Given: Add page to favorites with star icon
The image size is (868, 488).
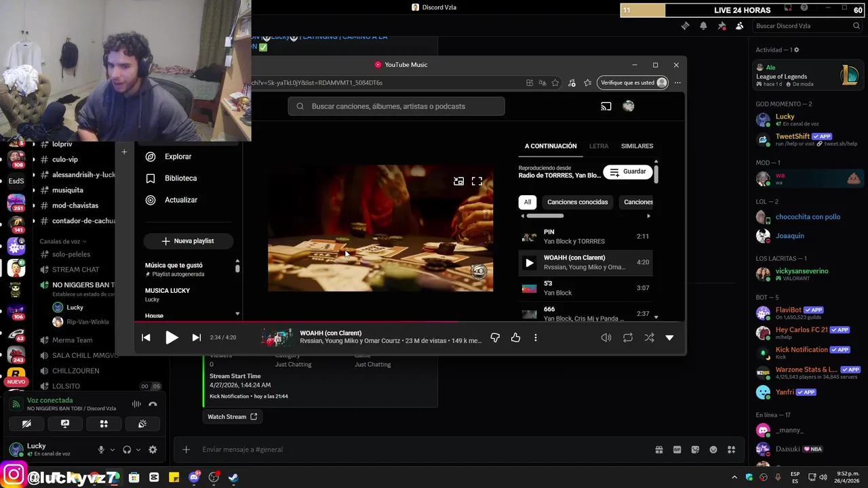Looking at the screenshot, I should pos(555,83).
